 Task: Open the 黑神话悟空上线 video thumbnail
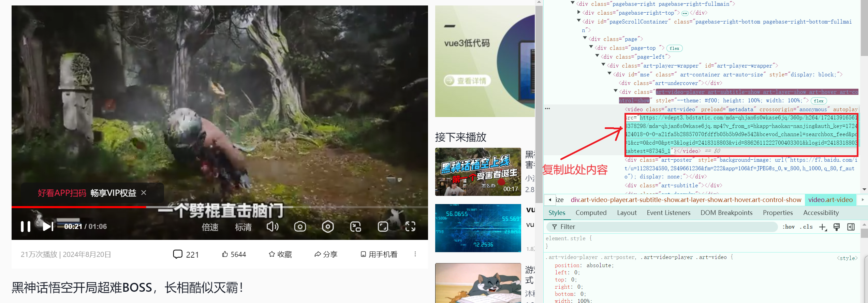coord(478,172)
